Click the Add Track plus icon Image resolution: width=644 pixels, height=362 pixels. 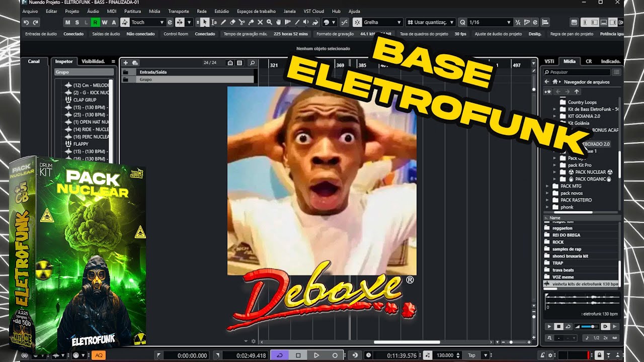coord(126,63)
